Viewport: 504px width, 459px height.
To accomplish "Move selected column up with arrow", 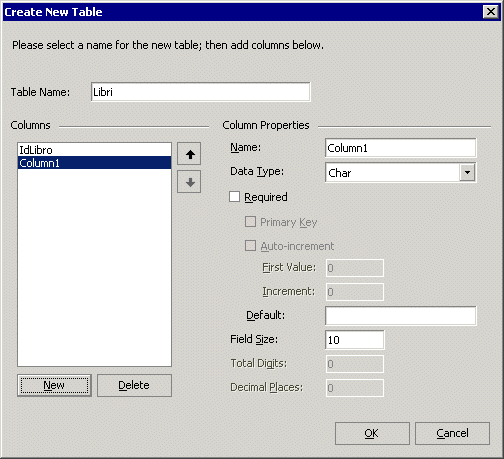I will (189, 154).
